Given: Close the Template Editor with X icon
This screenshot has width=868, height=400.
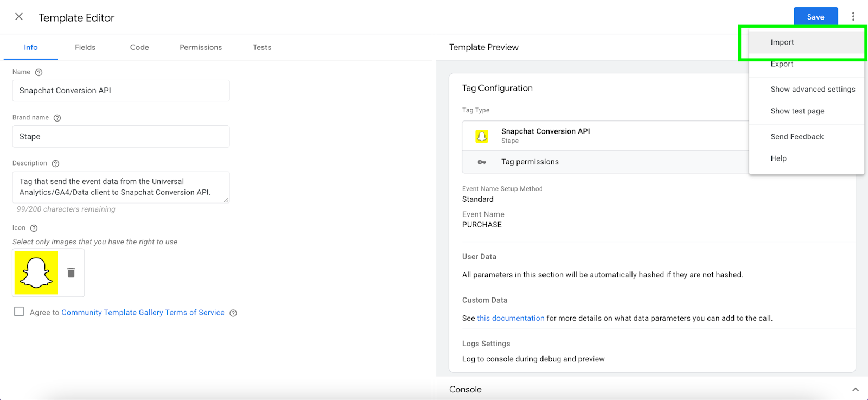Looking at the screenshot, I should click(x=19, y=17).
